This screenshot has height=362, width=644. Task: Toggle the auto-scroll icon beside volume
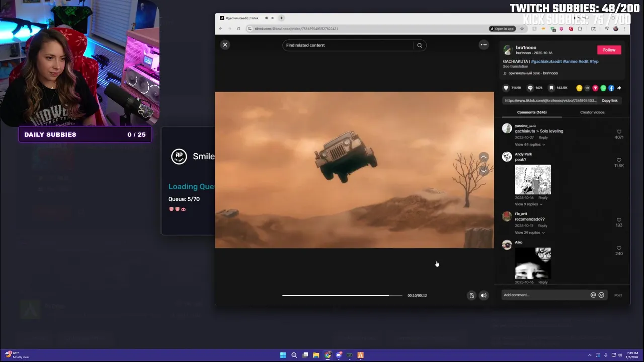click(x=472, y=295)
